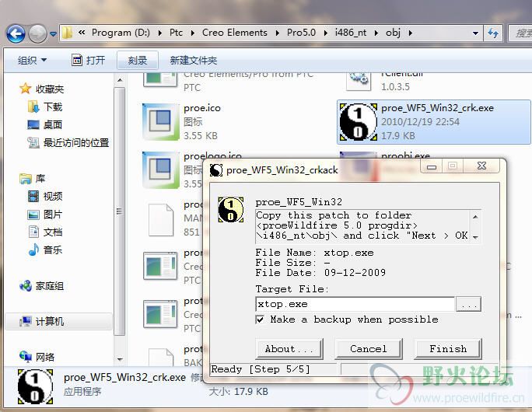Select the proe.ico file icon
The image size is (532, 412).
(161, 122)
